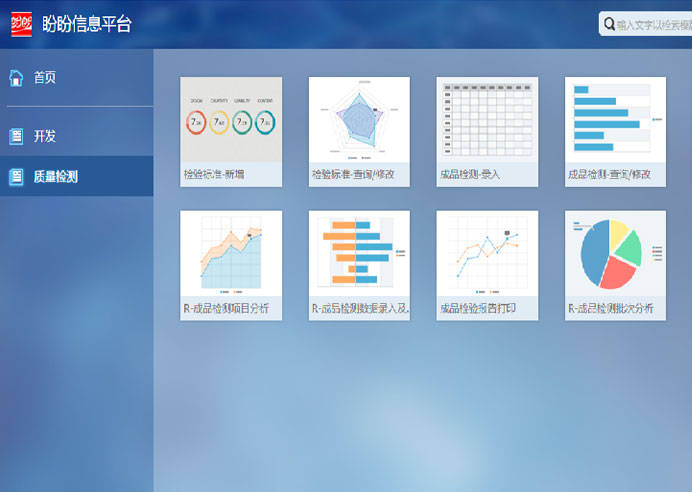The height and width of the screenshot is (492, 692).
Task: Open the 检验标准-新增 gauge rings tile
Action: point(231,120)
